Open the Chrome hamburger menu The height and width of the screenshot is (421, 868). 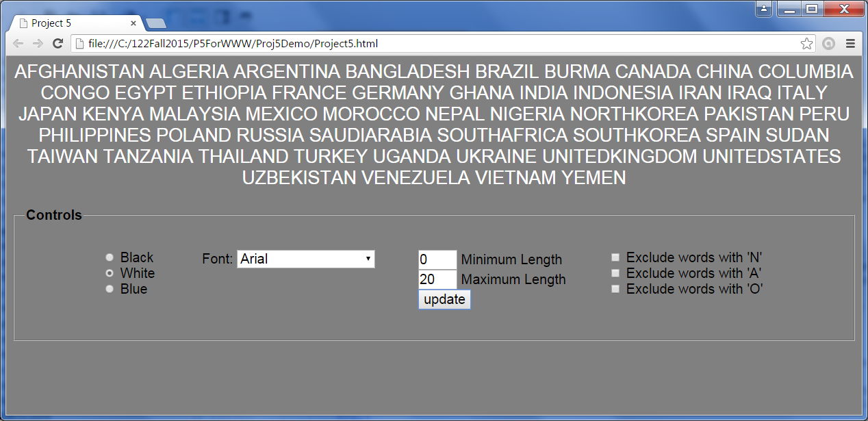[x=850, y=44]
